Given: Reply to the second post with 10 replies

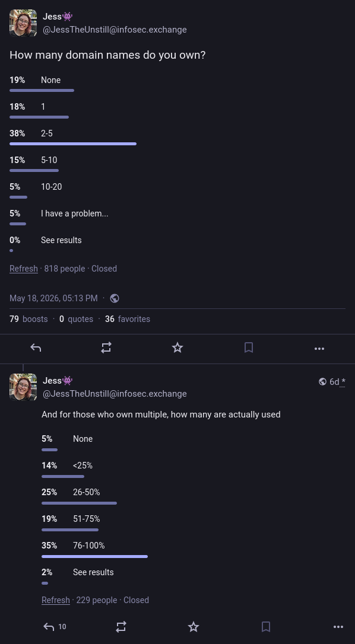Looking at the screenshot, I should pyautogui.click(x=55, y=626).
